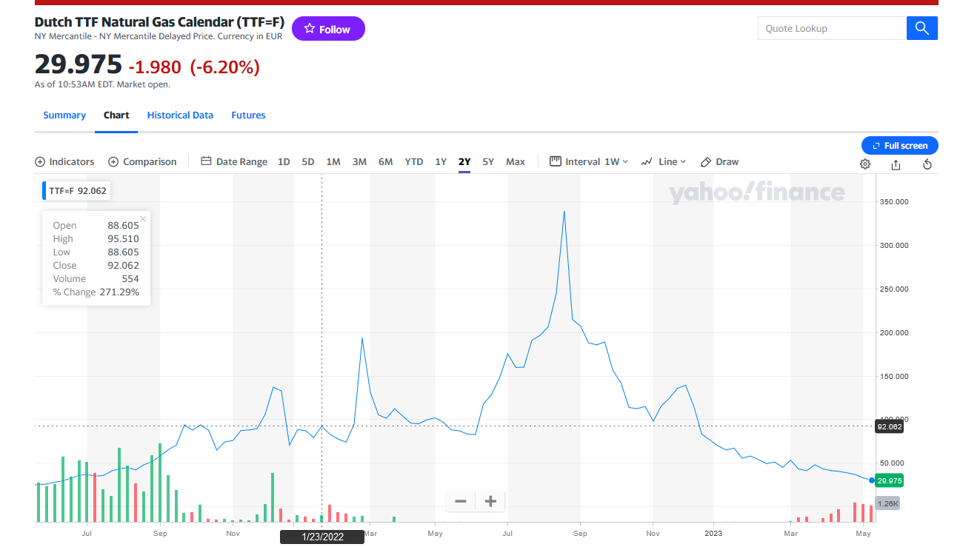Select the Chart tab

coord(116,115)
